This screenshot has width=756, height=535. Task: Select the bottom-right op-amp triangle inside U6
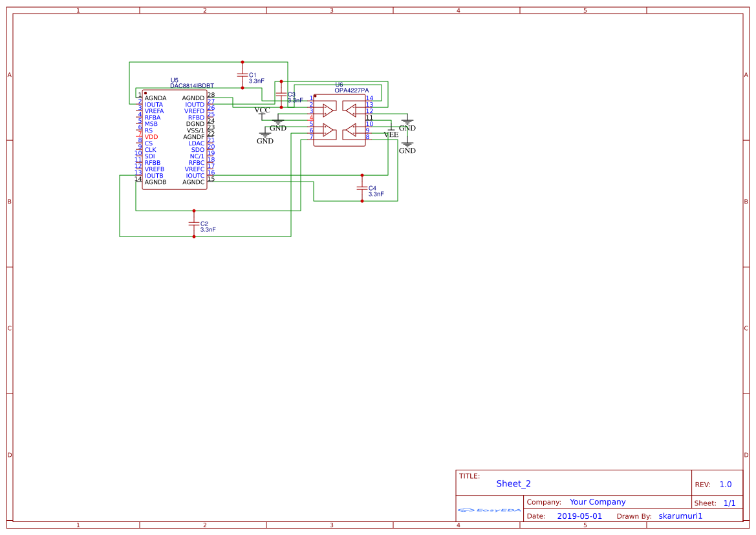352,131
